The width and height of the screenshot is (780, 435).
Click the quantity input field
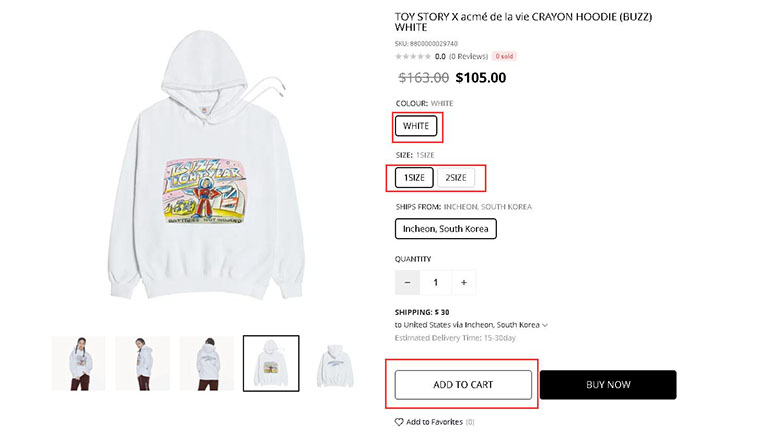[x=436, y=283]
